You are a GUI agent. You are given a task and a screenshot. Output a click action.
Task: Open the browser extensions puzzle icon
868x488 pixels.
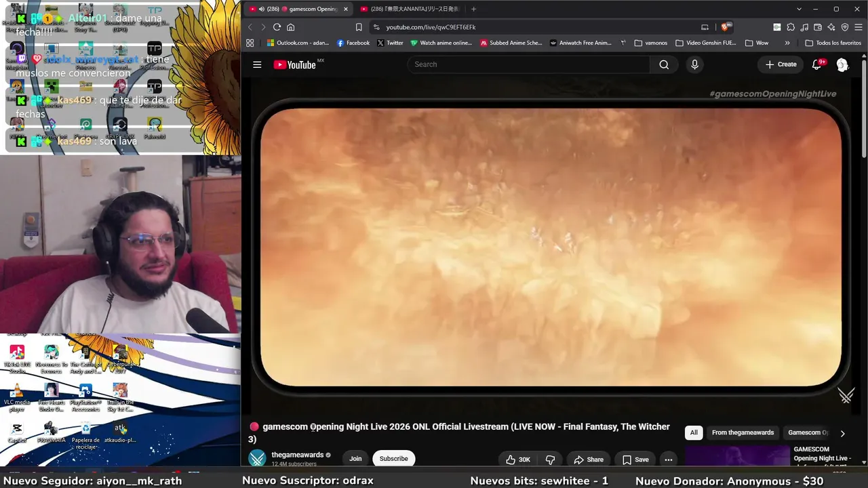pyautogui.click(x=791, y=27)
